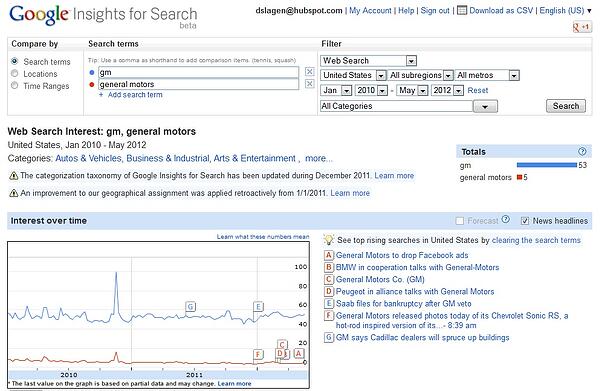Click the Reset date link
This screenshot has width=602, height=391.
click(477, 91)
